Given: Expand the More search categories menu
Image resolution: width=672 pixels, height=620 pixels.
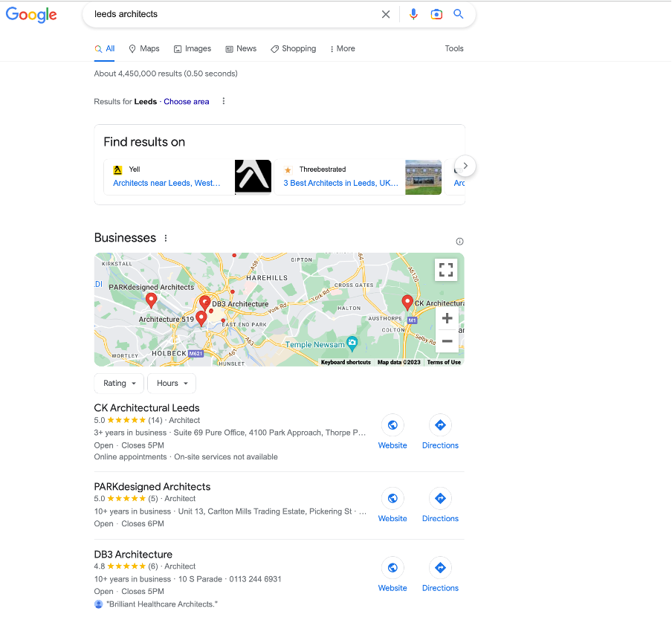Looking at the screenshot, I should tap(342, 49).
